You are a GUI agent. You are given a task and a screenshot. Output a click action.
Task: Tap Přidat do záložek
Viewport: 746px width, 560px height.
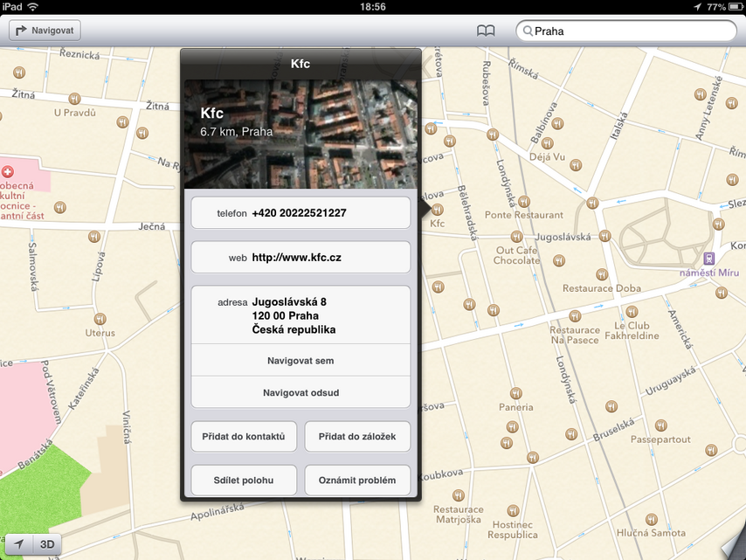[x=357, y=436]
